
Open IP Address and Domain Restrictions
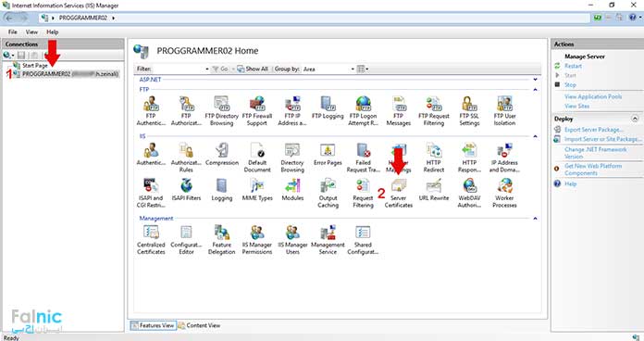[504, 158]
